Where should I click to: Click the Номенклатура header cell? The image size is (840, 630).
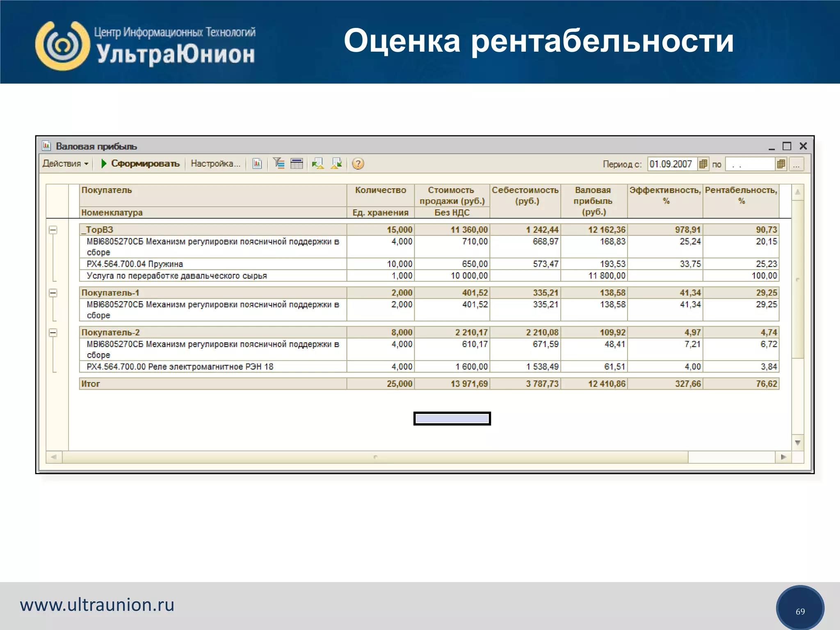(x=213, y=212)
